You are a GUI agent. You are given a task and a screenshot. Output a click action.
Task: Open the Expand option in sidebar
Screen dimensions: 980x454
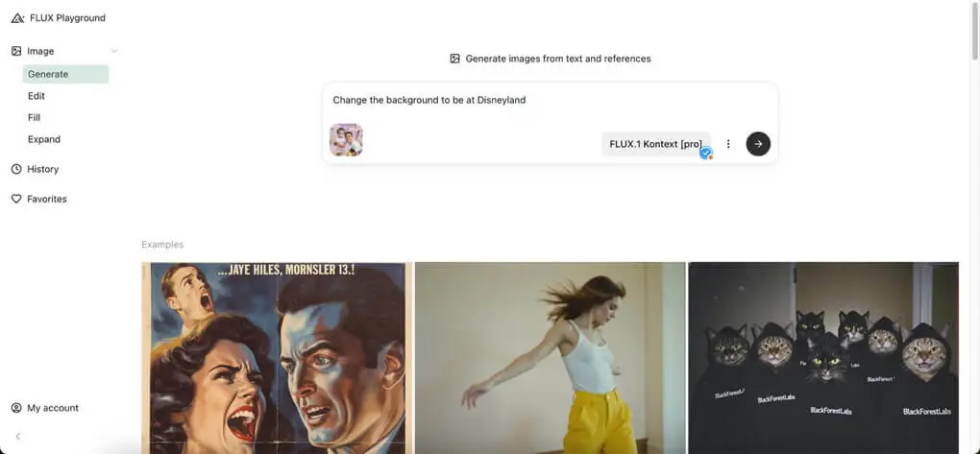44,139
